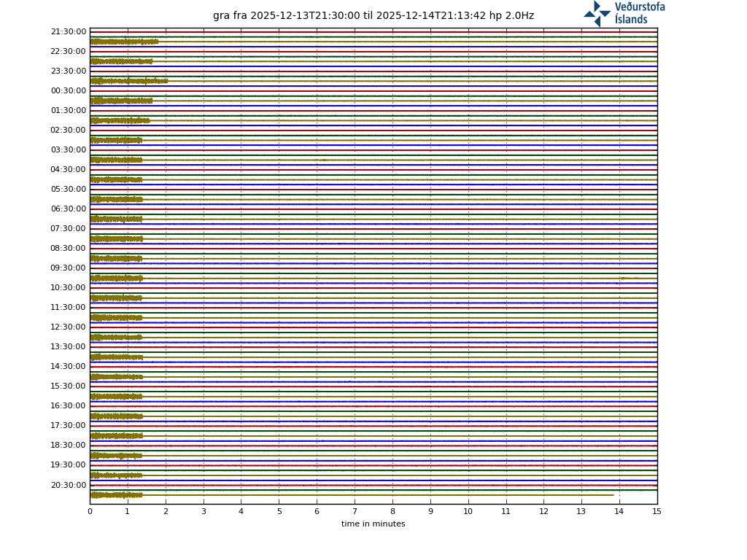
Task: Click the 10 tick on the x-axis
Action: tap(468, 512)
